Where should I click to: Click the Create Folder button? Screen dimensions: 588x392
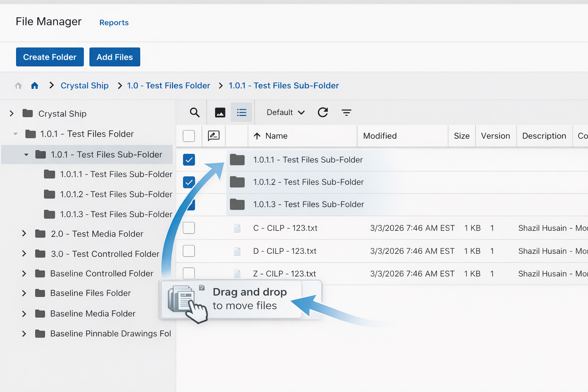[x=50, y=57]
